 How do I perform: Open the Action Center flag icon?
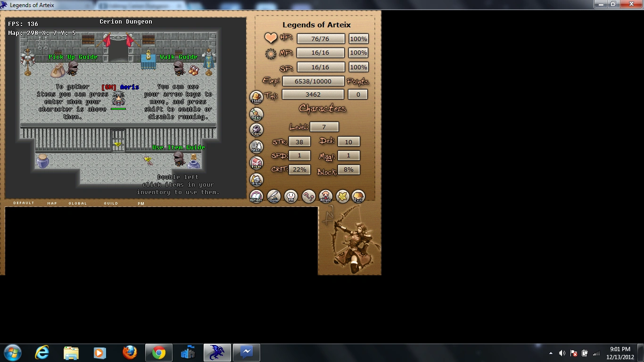(574, 353)
